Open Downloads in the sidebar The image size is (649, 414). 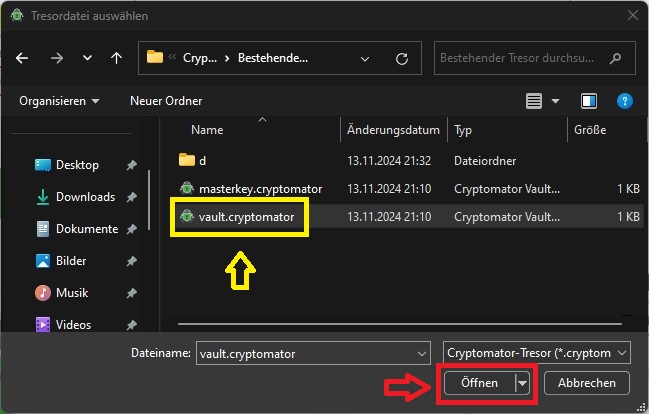[x=85, y=197]
